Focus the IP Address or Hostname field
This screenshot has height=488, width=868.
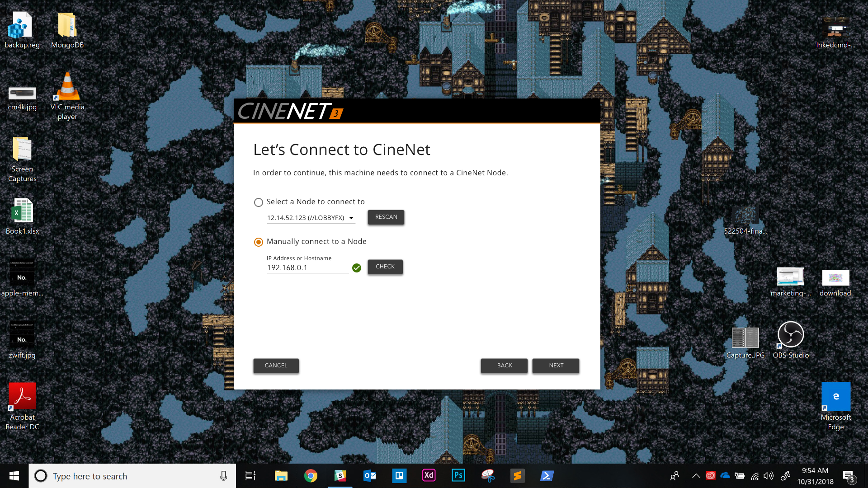[308, 267]
